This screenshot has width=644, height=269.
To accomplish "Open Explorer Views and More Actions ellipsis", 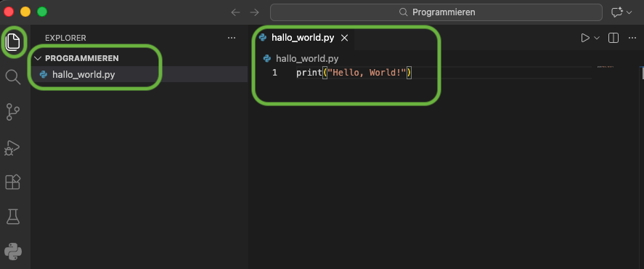I will pos(232,38).
